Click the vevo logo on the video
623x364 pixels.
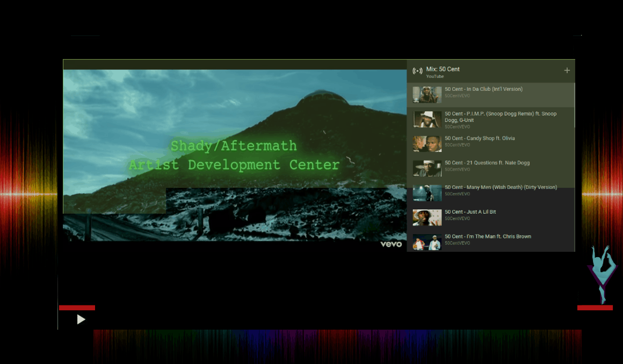[x=391, y=244]
